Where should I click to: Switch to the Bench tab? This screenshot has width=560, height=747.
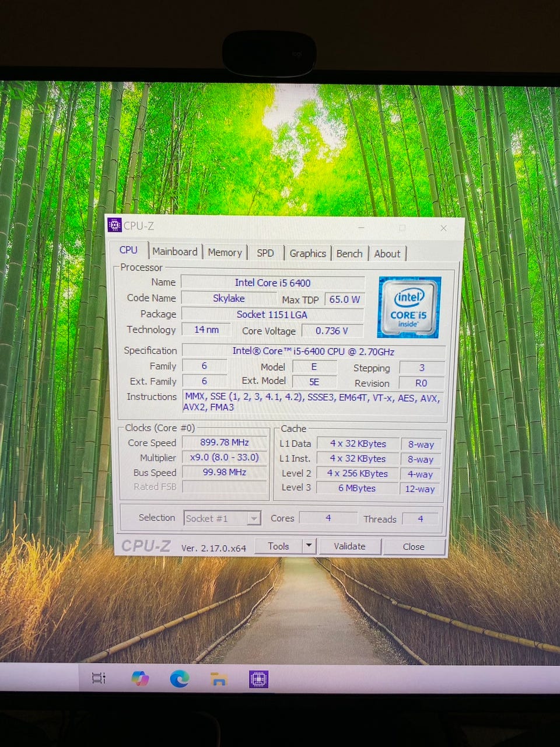point(349,253)
